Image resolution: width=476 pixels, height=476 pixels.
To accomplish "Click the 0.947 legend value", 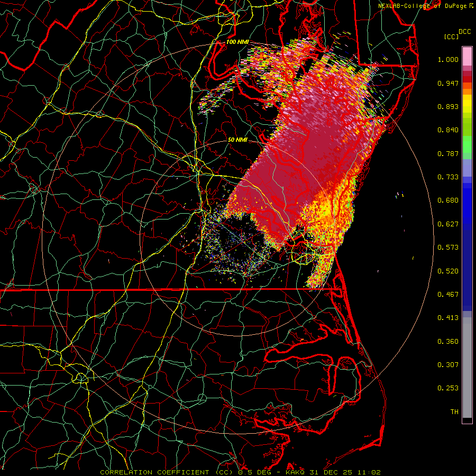I will tap(448, 83).
